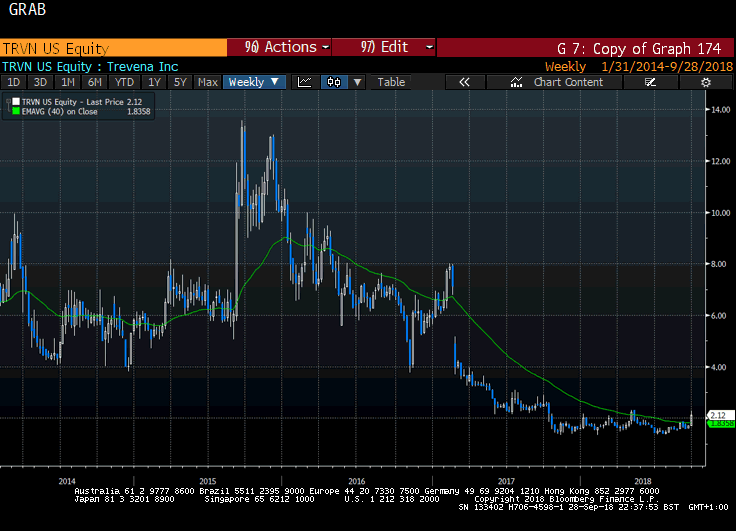The width and height of the screenshot is (736, 531).
Task: Open chart settings gear
Action: tap(705, 82)
